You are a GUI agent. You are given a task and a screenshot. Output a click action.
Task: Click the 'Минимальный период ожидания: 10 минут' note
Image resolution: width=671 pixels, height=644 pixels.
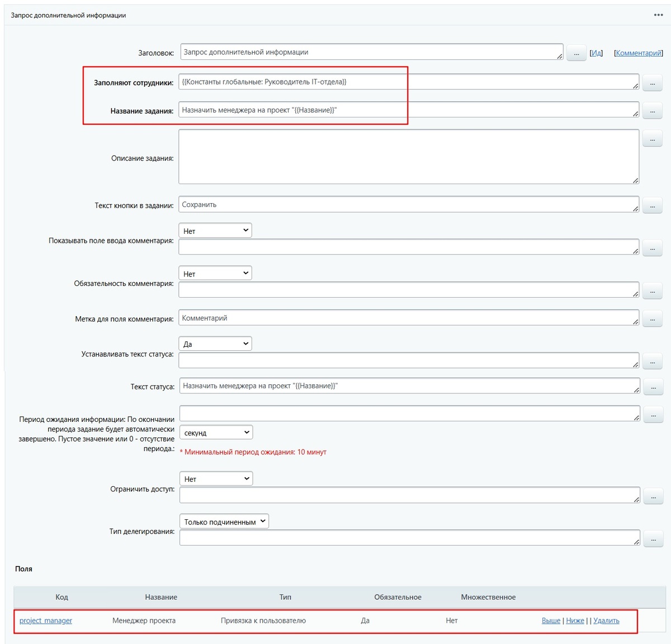[253, 452]
